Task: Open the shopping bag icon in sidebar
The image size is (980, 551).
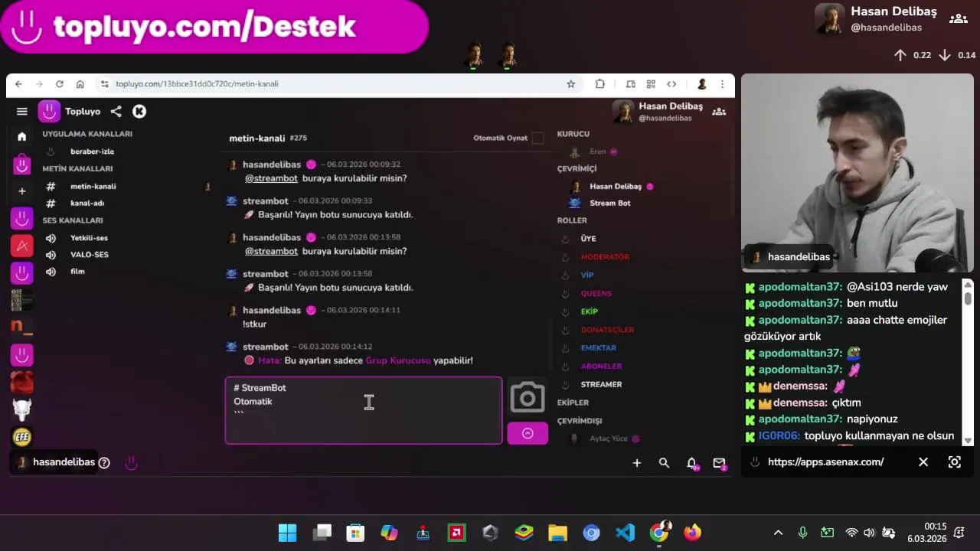Action: (22, 164)
